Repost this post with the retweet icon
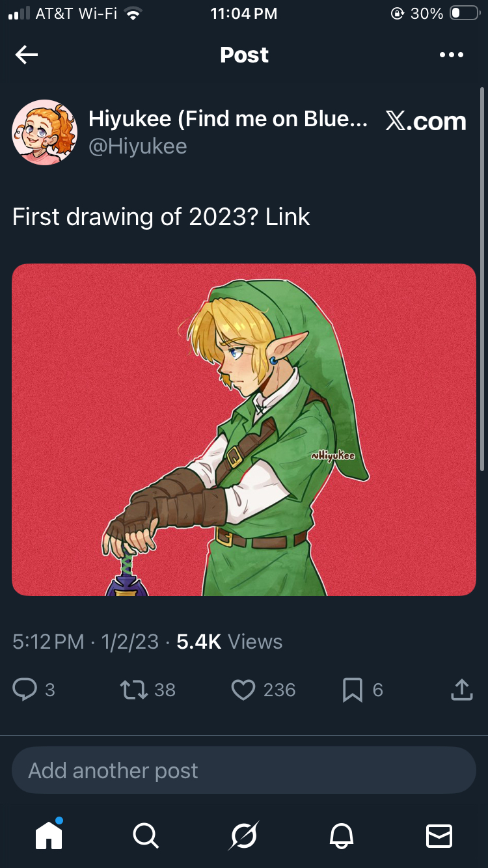488x868 pixels. pos(133,690)
